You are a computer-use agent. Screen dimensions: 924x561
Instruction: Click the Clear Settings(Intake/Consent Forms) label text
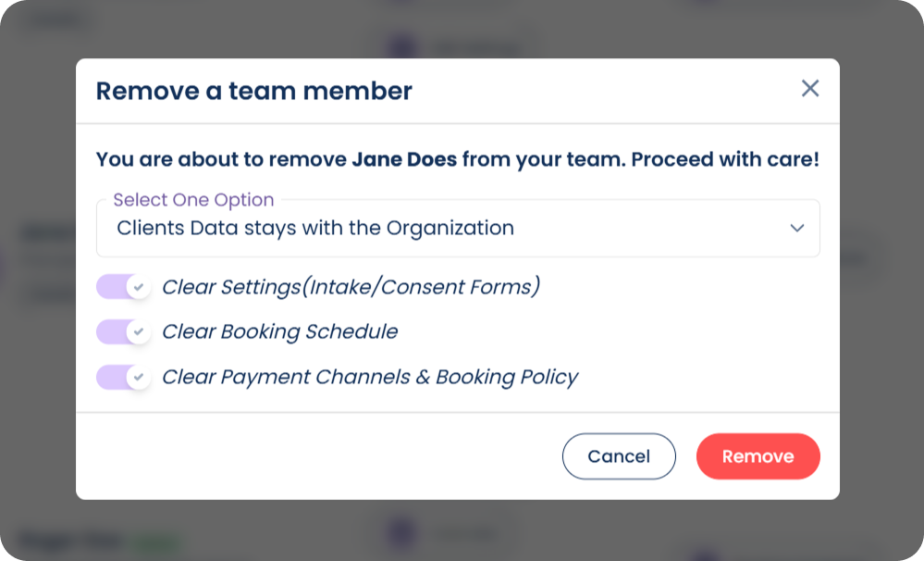(351, 287)
